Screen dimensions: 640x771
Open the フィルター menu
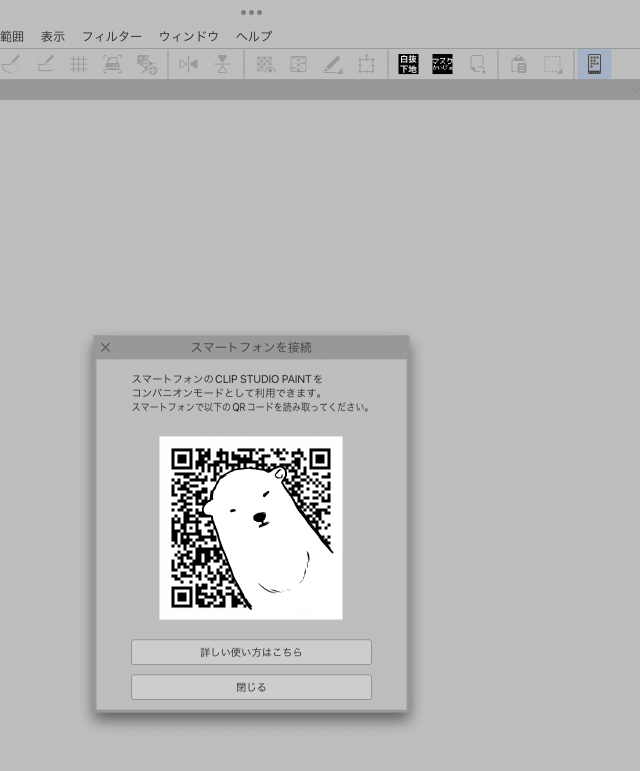click(x=112, y=36)
